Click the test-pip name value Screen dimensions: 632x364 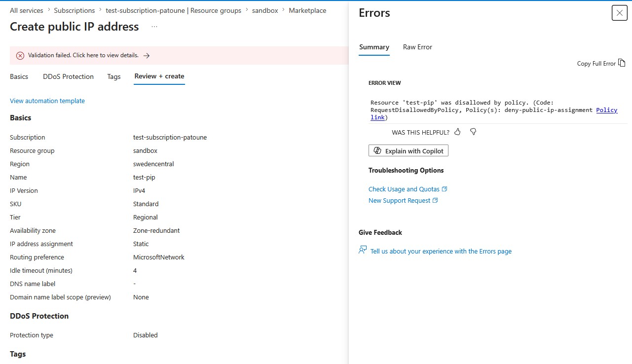[144, 177]
